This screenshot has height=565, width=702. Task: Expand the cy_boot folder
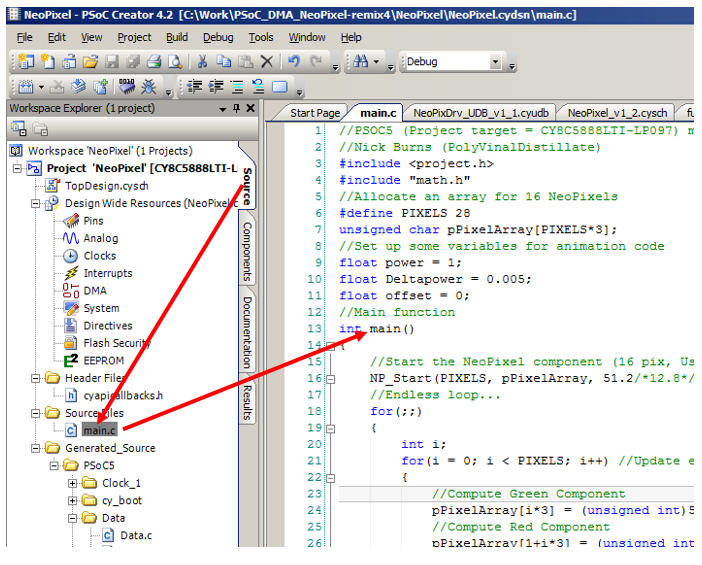pos(72,501)
